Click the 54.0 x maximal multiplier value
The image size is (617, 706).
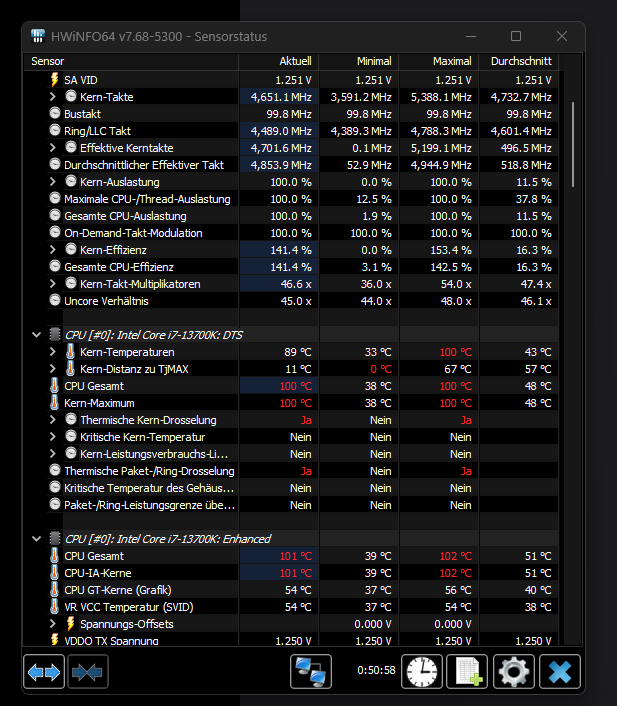[456, 284]
